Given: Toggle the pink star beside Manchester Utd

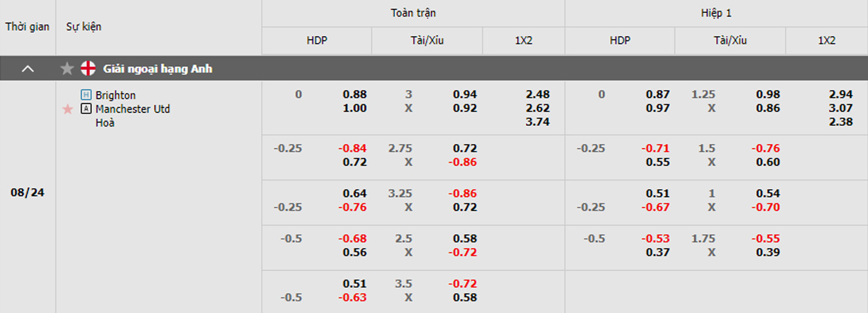Looking at the screenshot, I should 68,109.
